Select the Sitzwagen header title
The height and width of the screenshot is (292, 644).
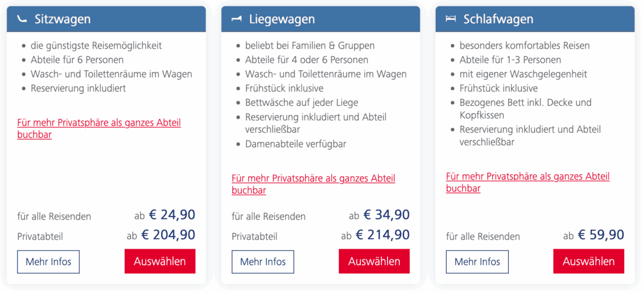63,19
